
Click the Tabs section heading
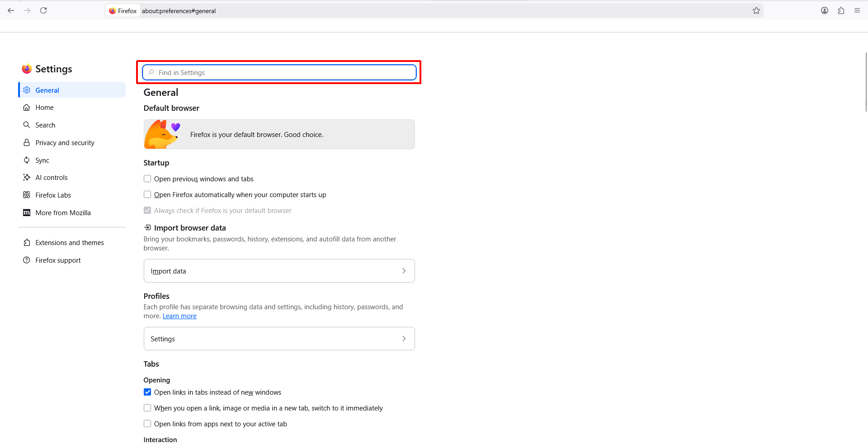point(151,364)
